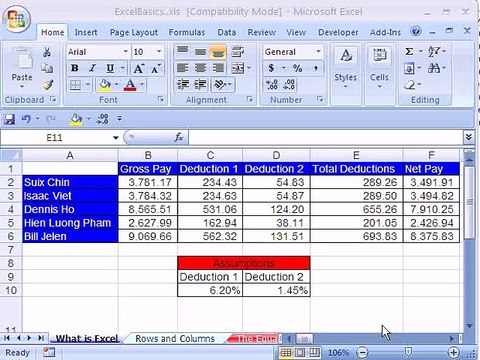Expand the formula bar chevron
The image size is (480, 360).
(x=469, y=137)
